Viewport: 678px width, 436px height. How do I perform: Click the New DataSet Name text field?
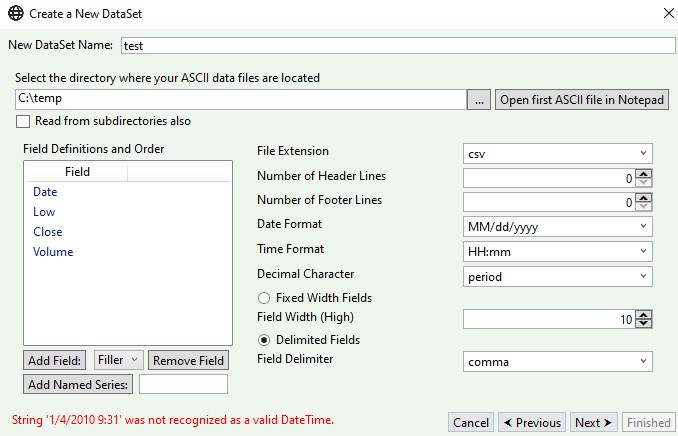(398, 46)
